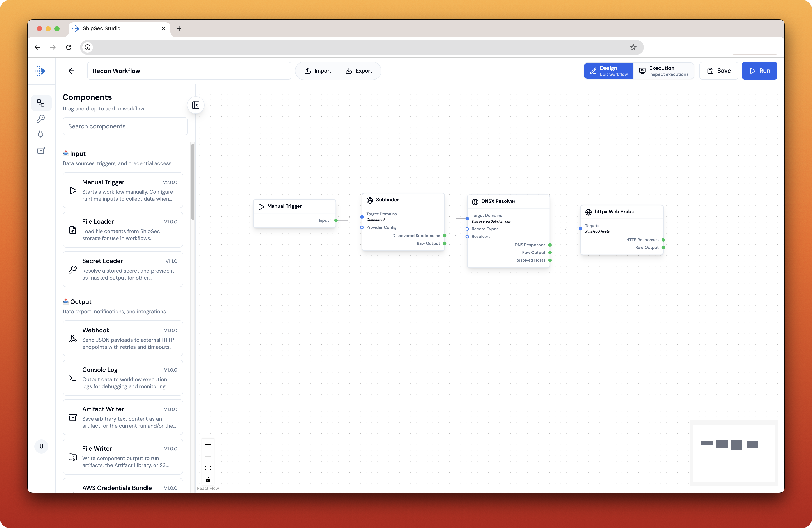
Task: Save the Recon Workflow
Action: 718,71
